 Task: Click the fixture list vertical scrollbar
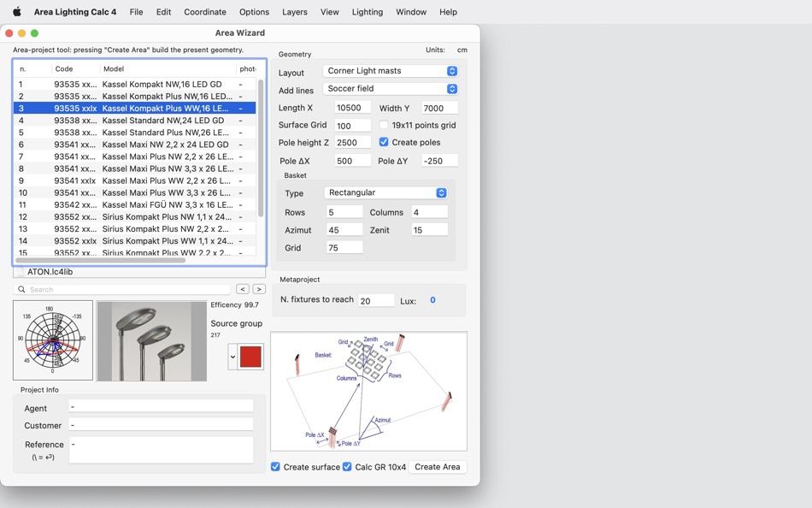[261, 148]
